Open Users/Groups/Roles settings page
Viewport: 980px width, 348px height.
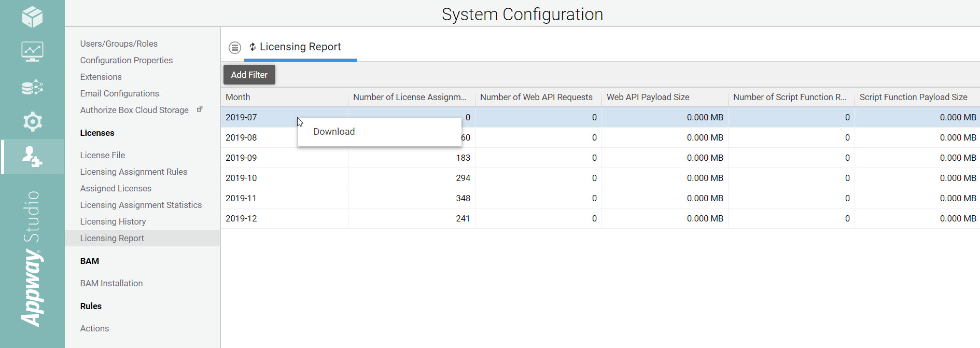(x=119, y=44)
